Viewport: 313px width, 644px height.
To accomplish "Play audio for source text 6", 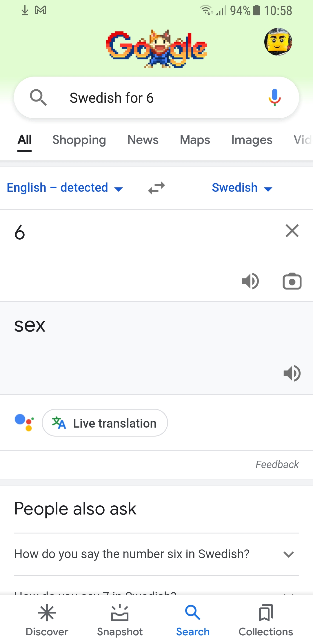I will click(x=250, y=281).
